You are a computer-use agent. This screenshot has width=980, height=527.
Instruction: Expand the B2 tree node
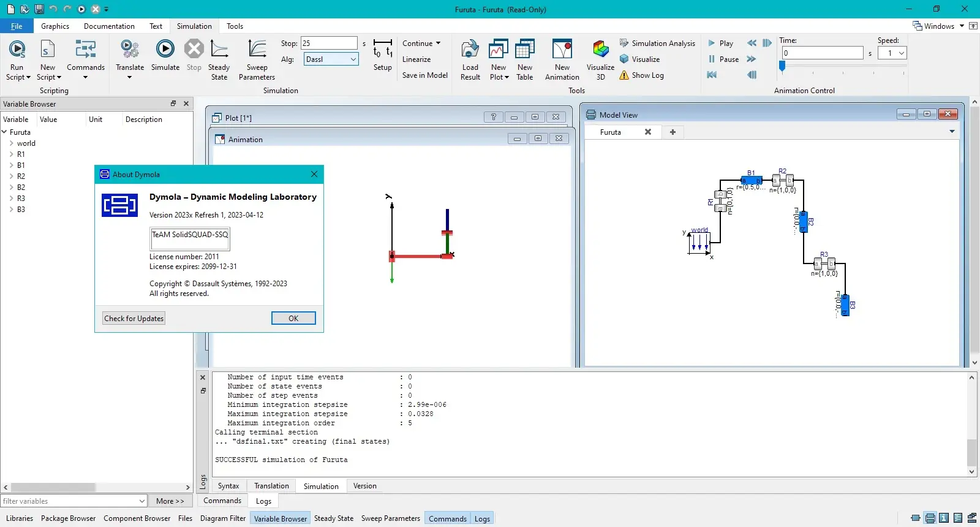12,188
